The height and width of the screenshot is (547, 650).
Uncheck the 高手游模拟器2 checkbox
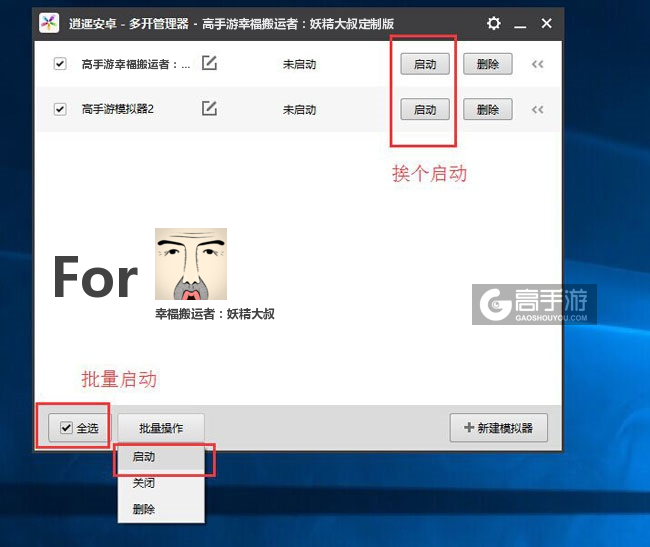60,109
